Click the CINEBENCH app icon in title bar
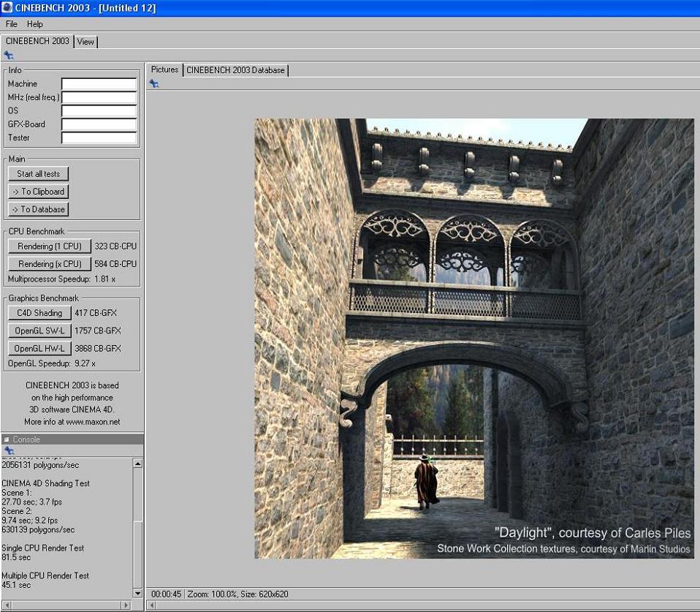The image size is (700, 612). (7, 7)
